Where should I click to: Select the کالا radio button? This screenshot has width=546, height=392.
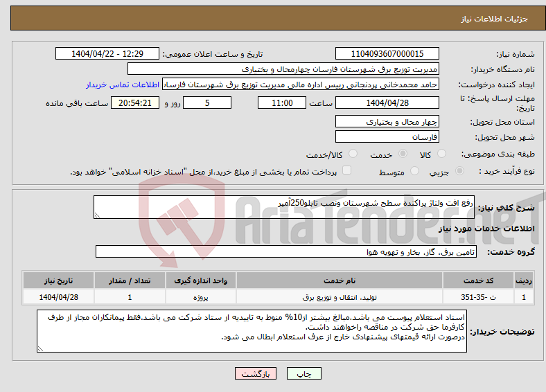[441, 154]
